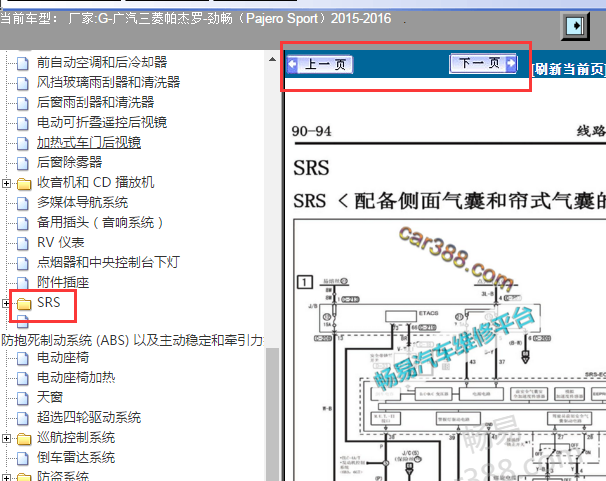The image size is (606, 481).
Task: Open 超选四轮驱动系统 entry
Action: tap(89, 418)
